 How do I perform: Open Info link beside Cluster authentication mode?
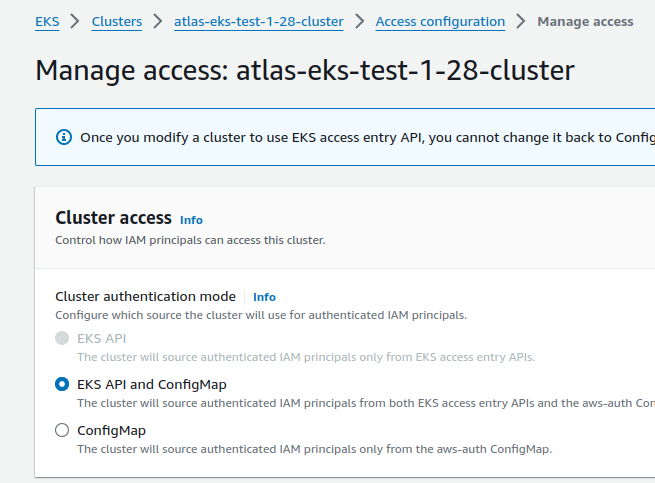[x=264, y=297]
